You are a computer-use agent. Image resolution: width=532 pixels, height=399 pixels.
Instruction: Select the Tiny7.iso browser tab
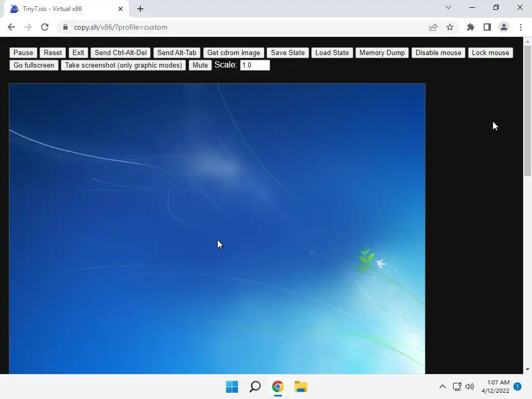coord(66,9)
